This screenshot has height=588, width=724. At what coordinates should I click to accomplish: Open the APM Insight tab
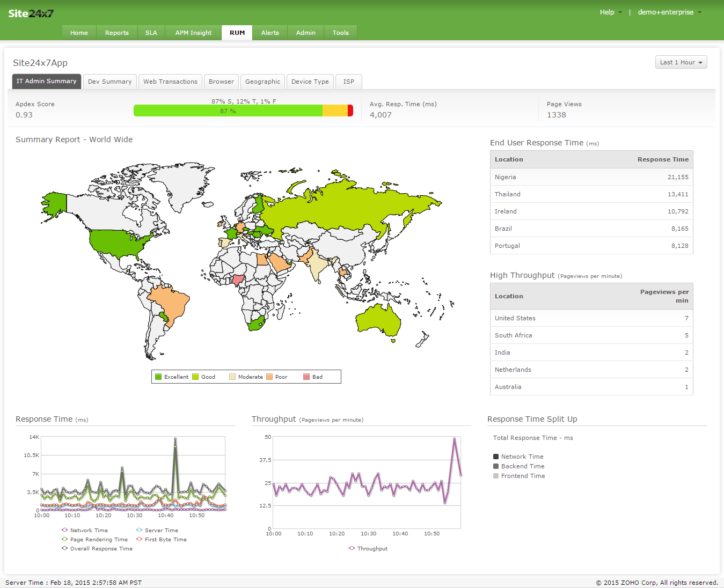(x=193, y=33)
